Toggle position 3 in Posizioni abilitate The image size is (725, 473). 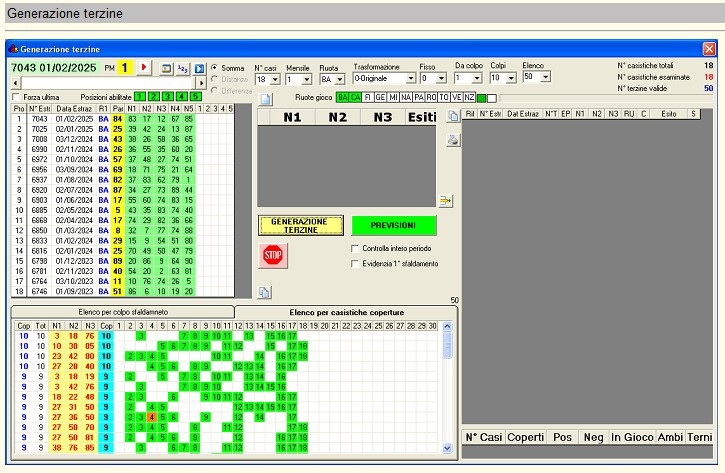point(167,96)
